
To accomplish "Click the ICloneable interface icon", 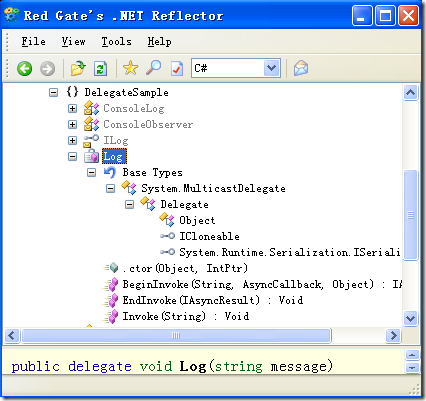I will (167, 236).
